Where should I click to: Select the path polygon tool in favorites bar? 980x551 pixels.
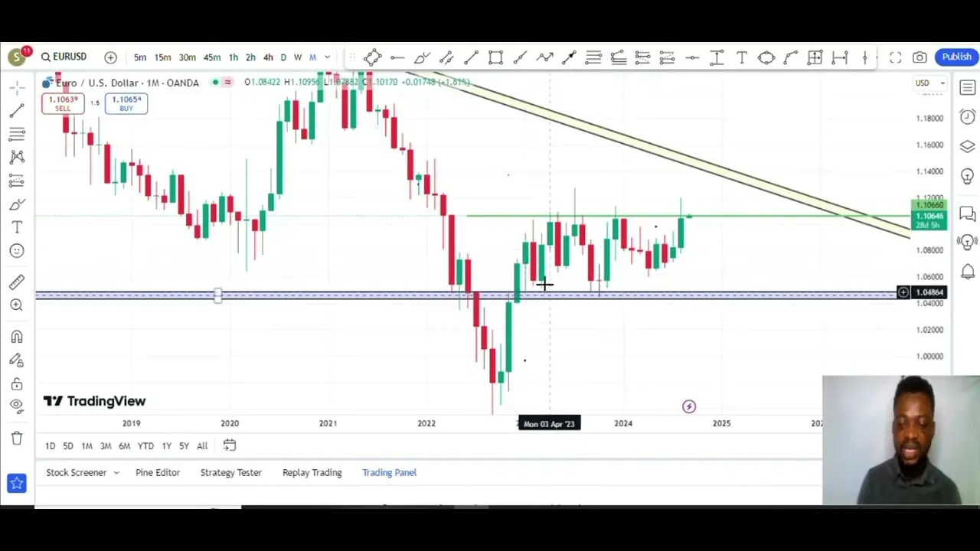[x=372, y=57]
